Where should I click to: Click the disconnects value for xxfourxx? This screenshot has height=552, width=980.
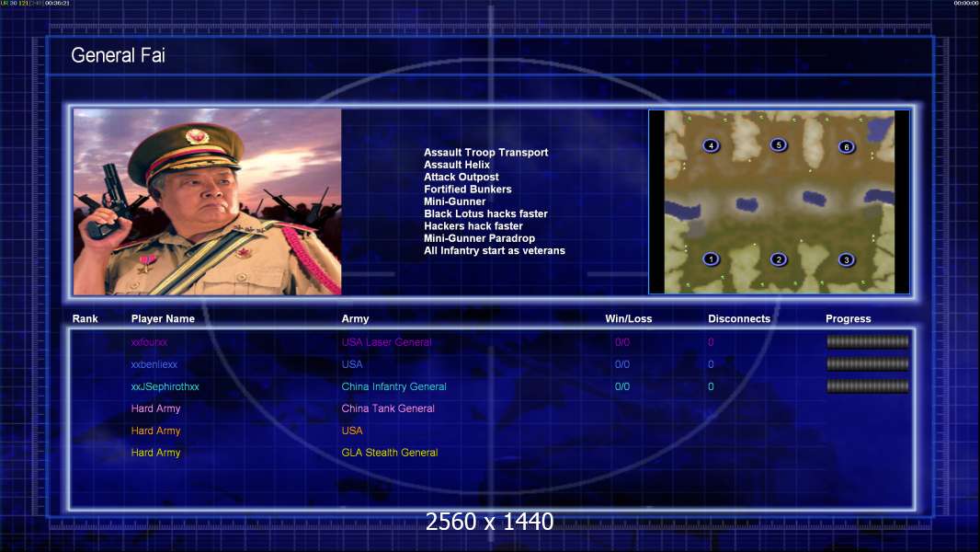711,342
